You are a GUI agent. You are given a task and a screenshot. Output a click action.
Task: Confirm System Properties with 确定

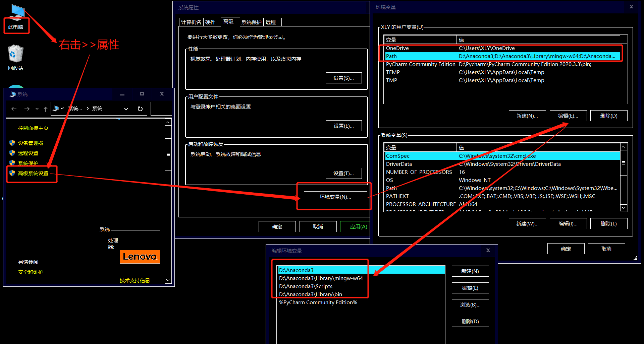tap(277, 227)
